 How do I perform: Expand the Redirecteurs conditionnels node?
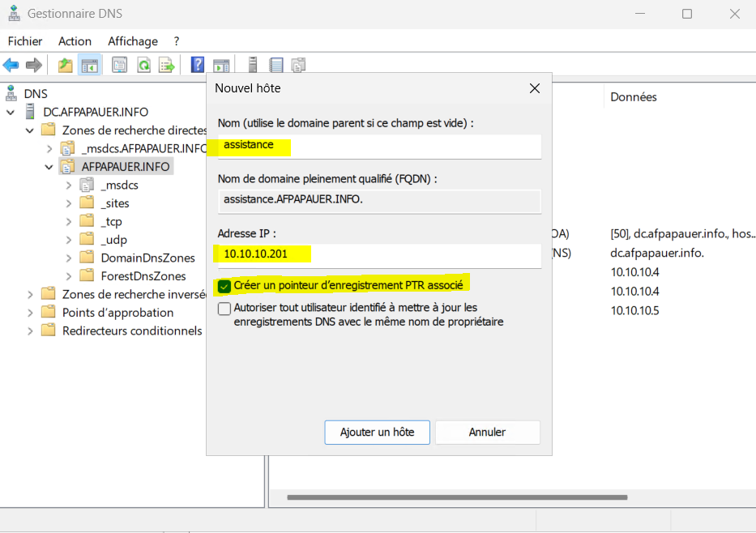click(x=31, y=330)
